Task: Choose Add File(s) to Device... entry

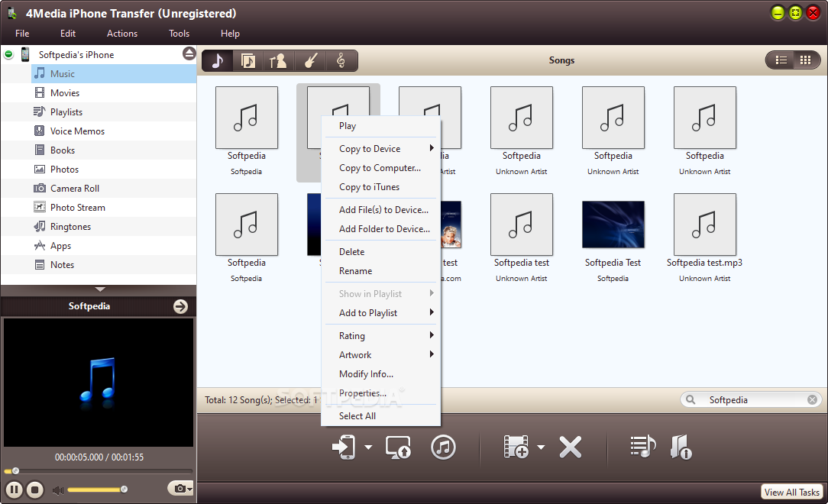Action: click(380, 209)
